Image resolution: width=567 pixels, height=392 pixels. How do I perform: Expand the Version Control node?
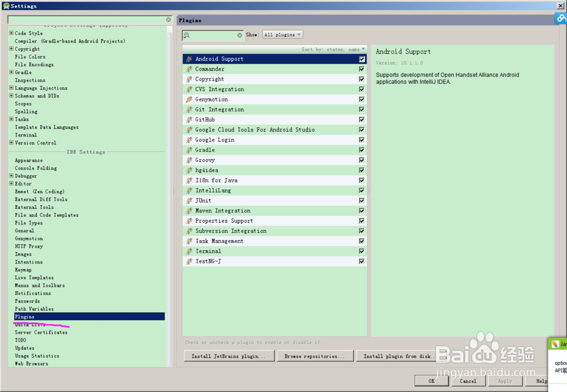(x=11, y=142)
